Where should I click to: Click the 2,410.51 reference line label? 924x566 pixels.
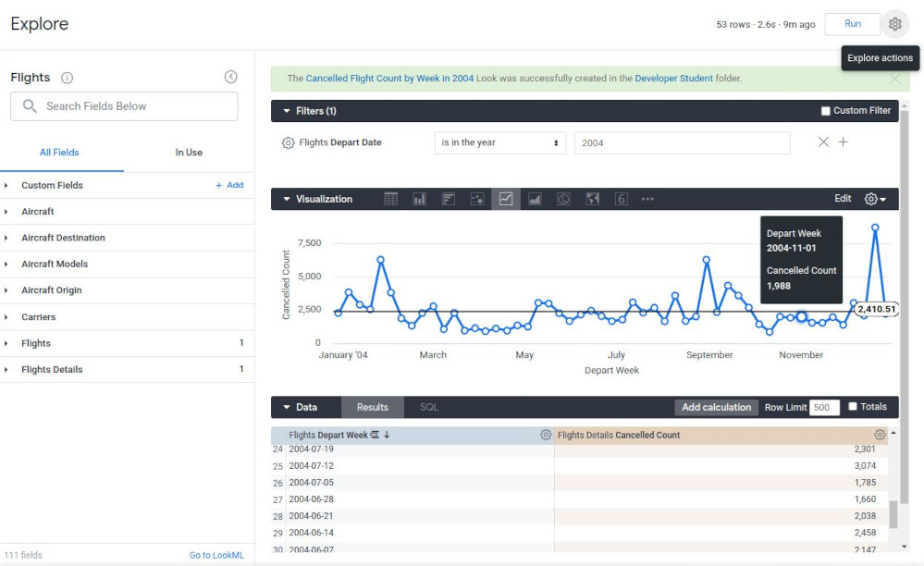coord(876,309)
